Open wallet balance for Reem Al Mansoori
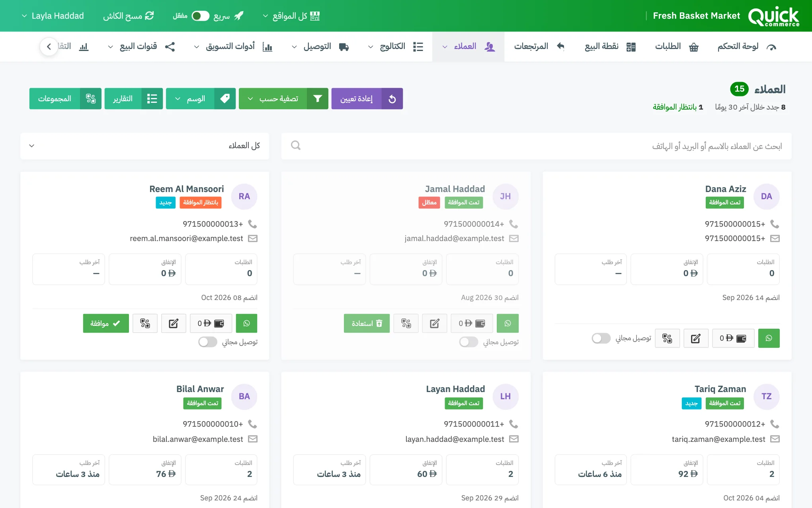This screenshot has height=508, width=812. 211,323
